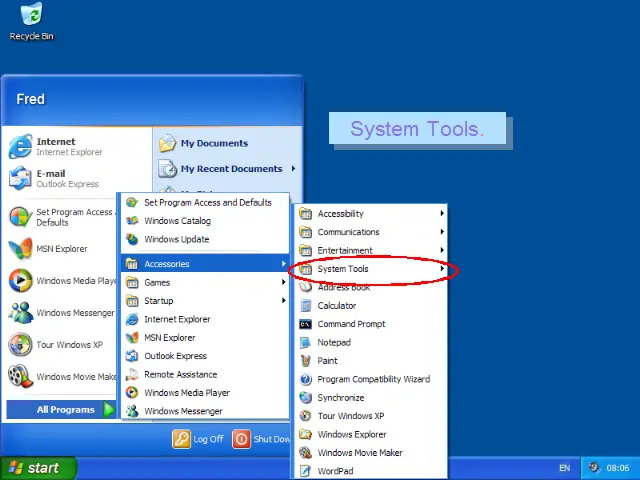Click the Tour Windows XP entry in Accessories
Image resolution: width=640 pixels, height=480 pixels.
(x=371, y=416)
